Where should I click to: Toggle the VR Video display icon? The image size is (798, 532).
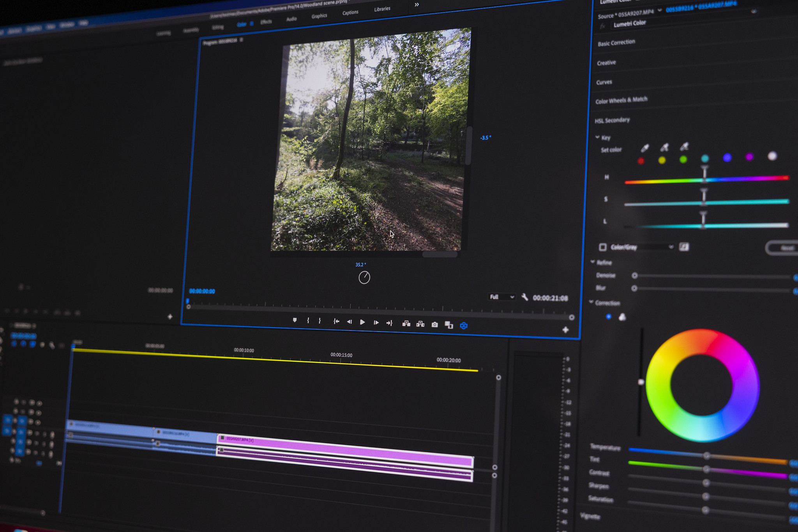point(463,325)
